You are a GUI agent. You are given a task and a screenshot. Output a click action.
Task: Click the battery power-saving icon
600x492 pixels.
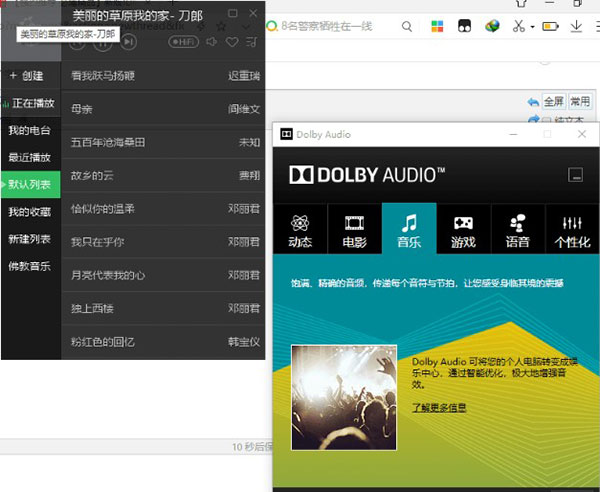click(x=550, y=26)
